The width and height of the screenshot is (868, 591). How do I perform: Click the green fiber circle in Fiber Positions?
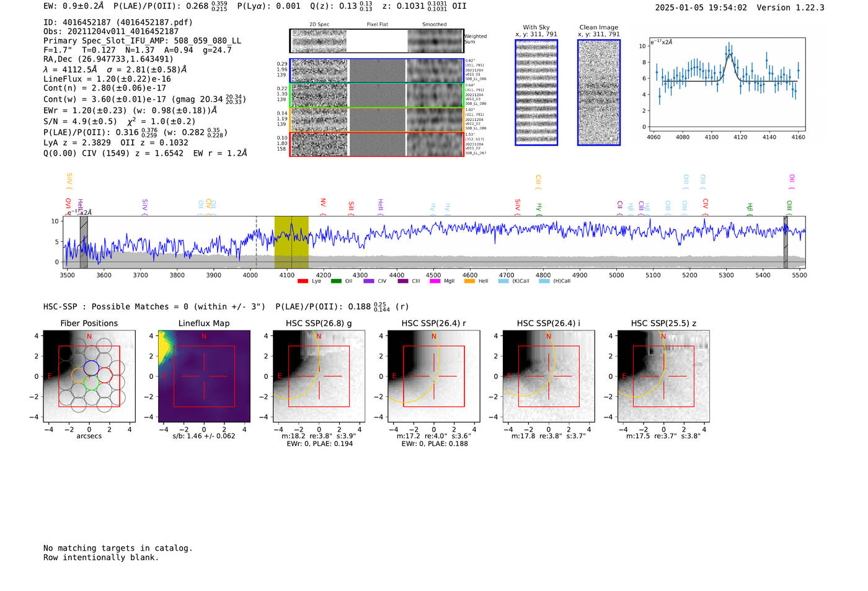(91, 383)
